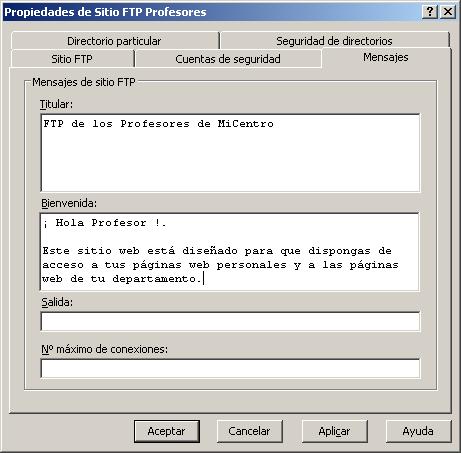This screenshot has height=453, width=461.
Task: Place cursor in the Bienvenida message box
Action: pos(230,252)
